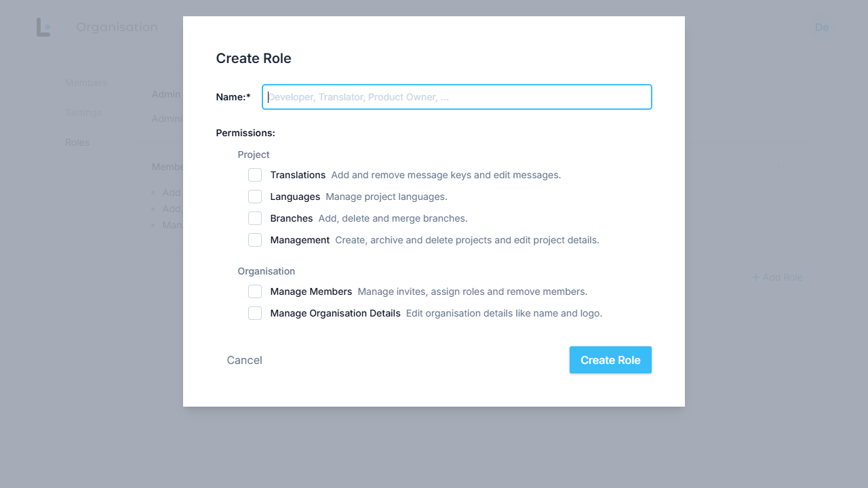868x488 pixels.
Task: Select Roles in the sidebar
Action: (x=77, y=142)
